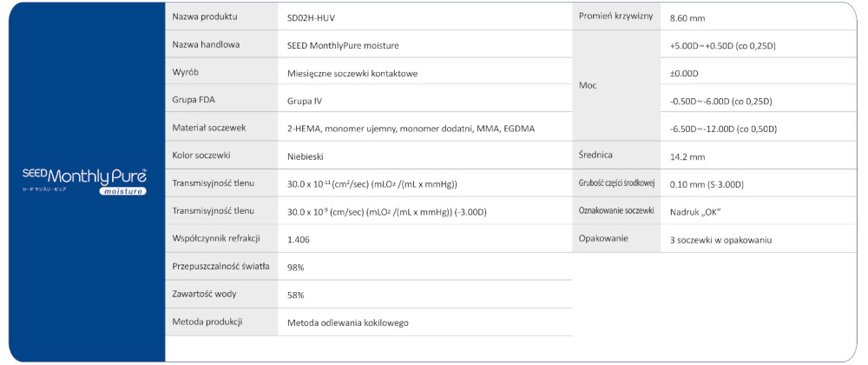Image resolution: width=868 pixels, height=365 pixels.
Task: Select the power value '±0.00D'
Action: point(684,74)
